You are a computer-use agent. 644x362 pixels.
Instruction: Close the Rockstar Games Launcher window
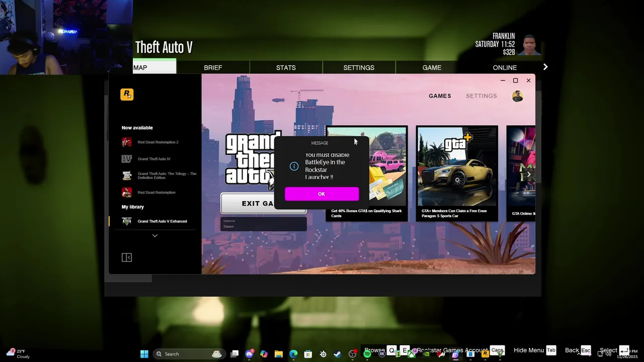[528, 80]
